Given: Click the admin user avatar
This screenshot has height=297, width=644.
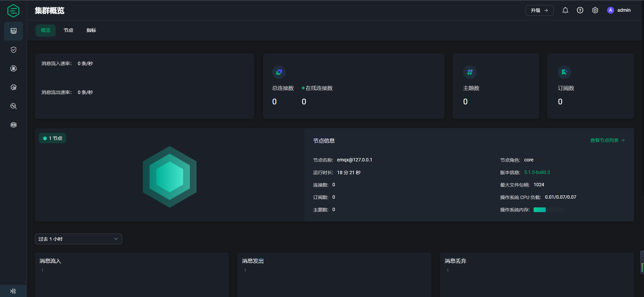Looking at the screenshot, I should (610, 10).
